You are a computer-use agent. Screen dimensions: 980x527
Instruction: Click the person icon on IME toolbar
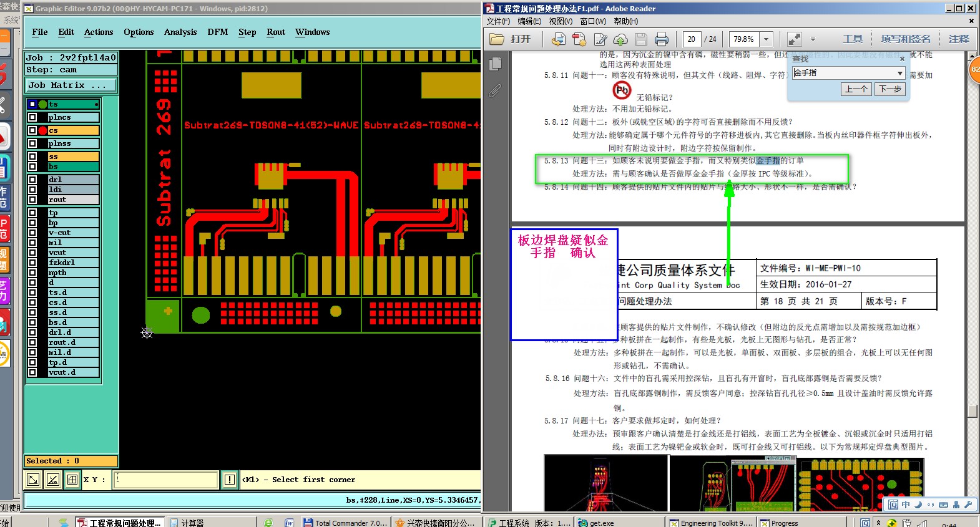pos(956,505)
